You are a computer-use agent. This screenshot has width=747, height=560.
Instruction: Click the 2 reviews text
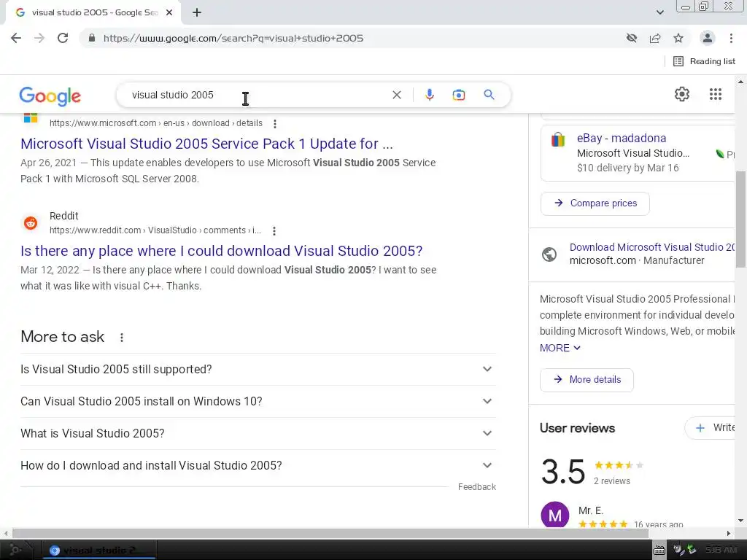[612, 481]
